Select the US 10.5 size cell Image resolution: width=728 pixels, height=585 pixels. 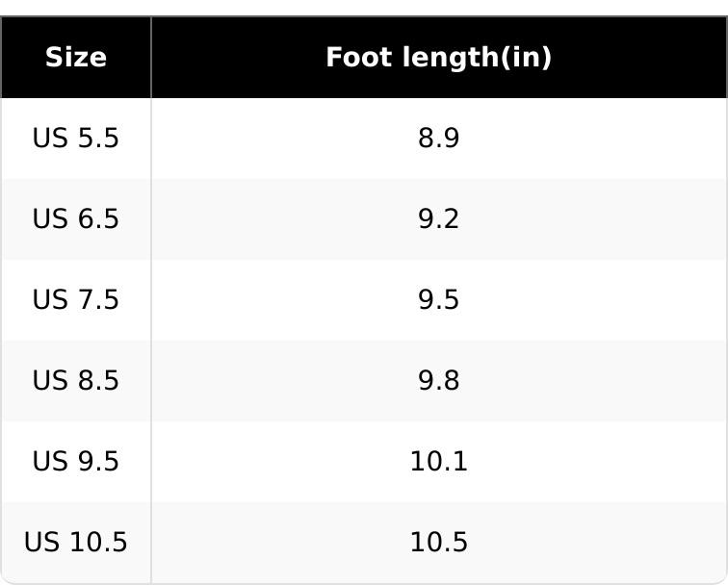(x=76, y=543)
